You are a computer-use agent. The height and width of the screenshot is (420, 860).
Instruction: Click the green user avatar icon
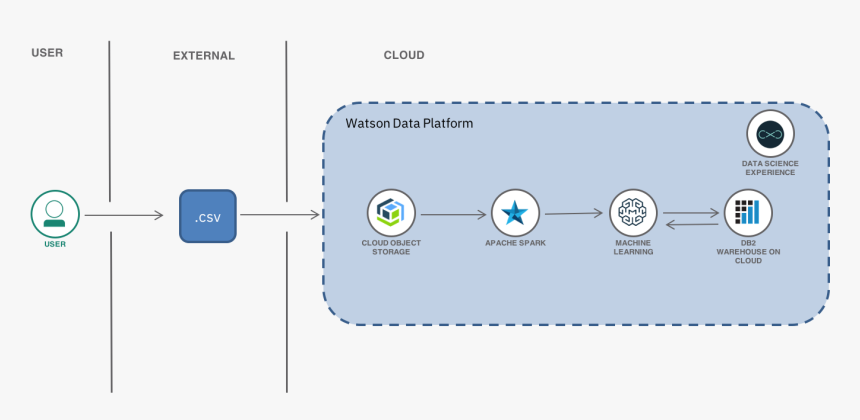point(55,214)
